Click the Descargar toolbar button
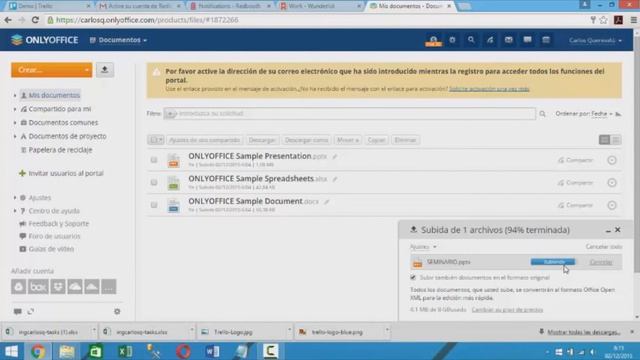This screenshot has width=640, height=360. click(262, 140)
